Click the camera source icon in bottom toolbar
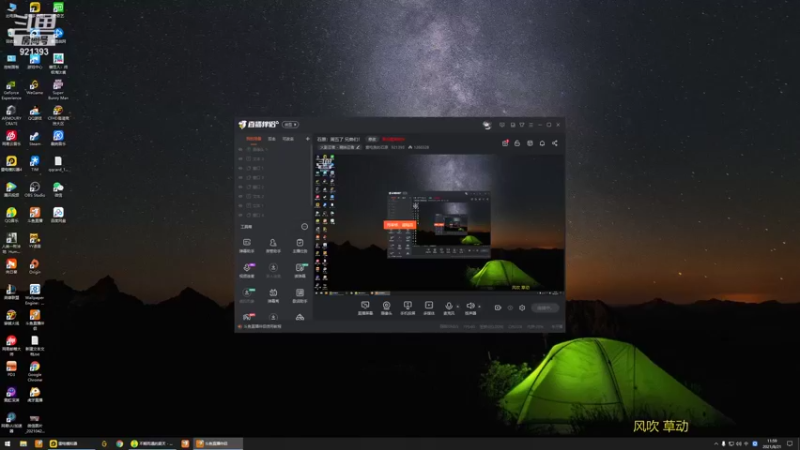The height and width of the screenshot is (450, 800). (x=386, y=306)
